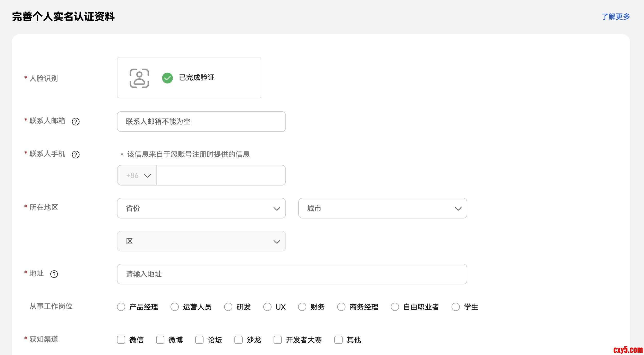Click help icon next to 联系人邮箱
This screenshot has width=644, height=355.
76,122
